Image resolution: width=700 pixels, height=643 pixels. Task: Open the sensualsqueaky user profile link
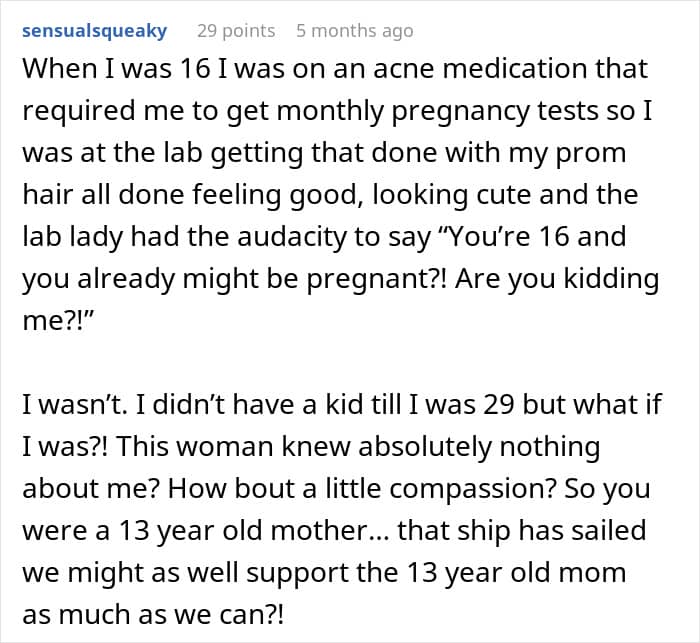click(x=95, y=31)
